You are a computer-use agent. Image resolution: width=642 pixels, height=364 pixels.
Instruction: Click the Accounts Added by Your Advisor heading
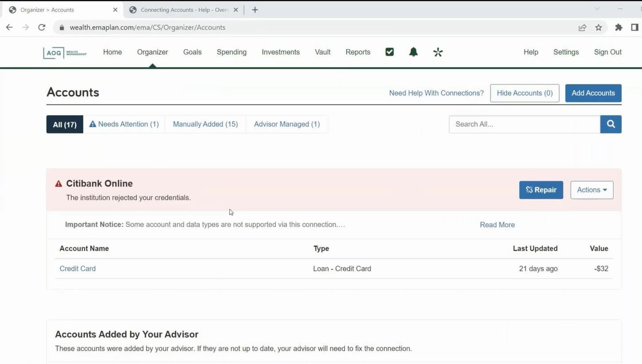pyautogui.click(x=127, y=334)
